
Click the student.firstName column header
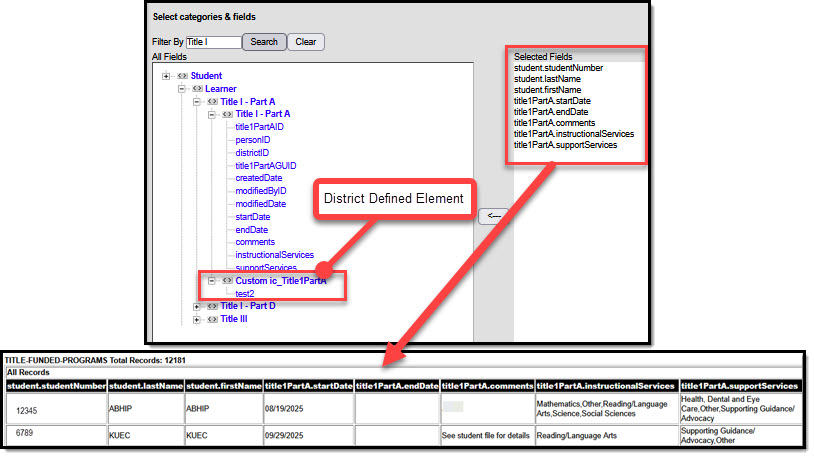pyautogui.click(x=224, y=386)
